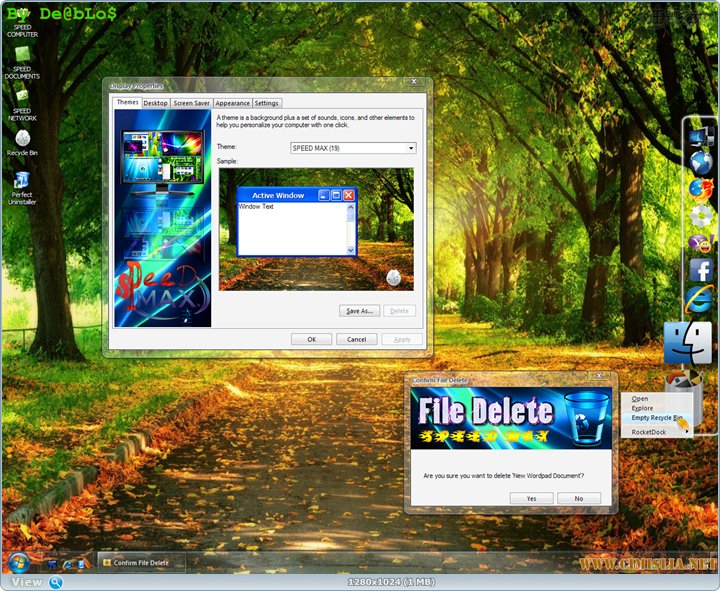Viewport: 720px width, 591px height.
Task: Close the Confirm File Delete dialog
Action: [x=599, y=376]
